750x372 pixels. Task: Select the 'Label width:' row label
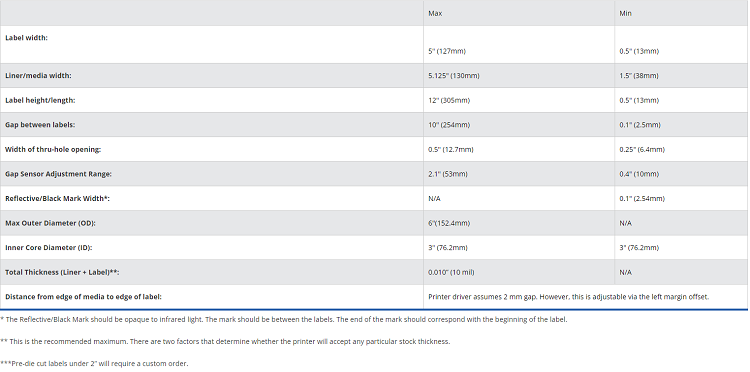[x=26, y=38]
